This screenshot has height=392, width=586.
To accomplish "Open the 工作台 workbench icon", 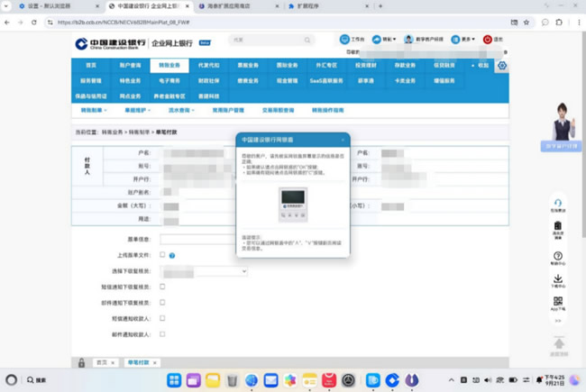I will [344, 40].
